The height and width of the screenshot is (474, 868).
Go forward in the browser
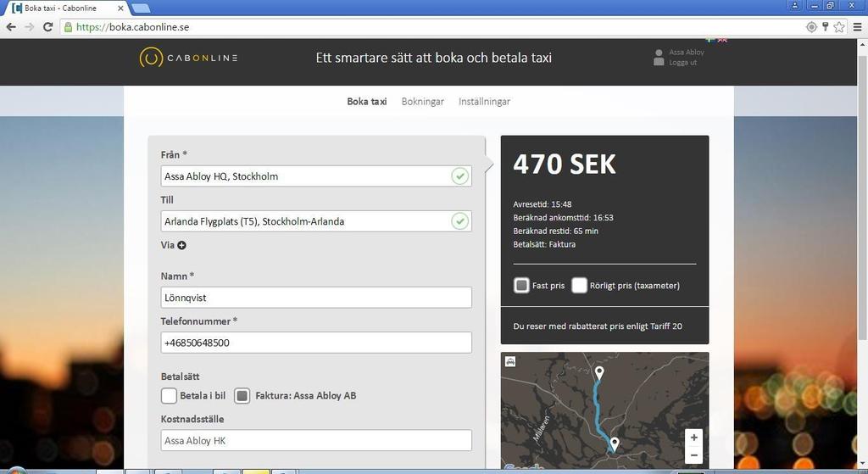click(30, 26)
